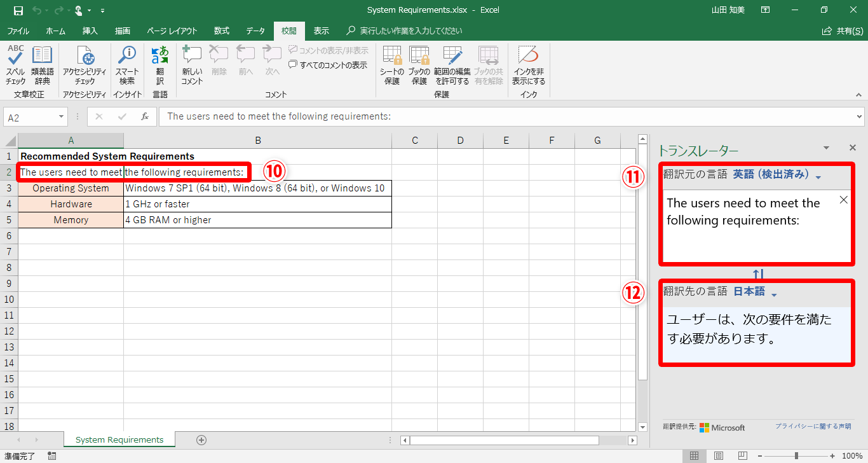Switch to the データ (Data) tab
Viewport: 868px width, 463px height.
[x=255, y=31]
